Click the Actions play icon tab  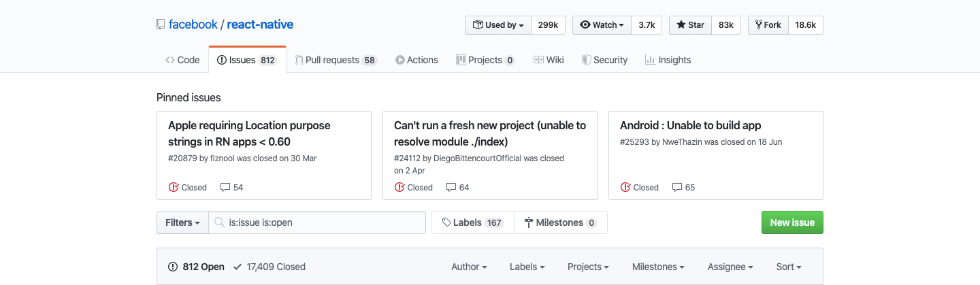coord(416,60)
